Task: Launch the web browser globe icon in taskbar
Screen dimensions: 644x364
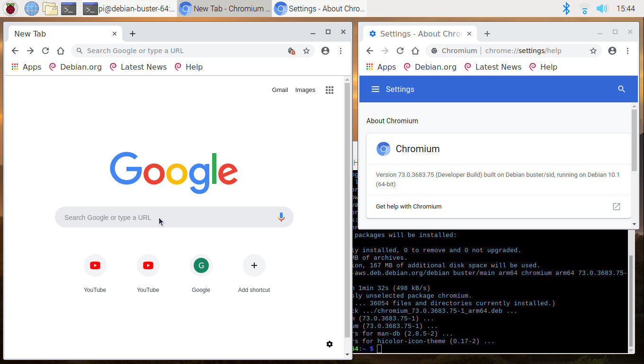Action: pyautogui.click(x=31, y=8)
